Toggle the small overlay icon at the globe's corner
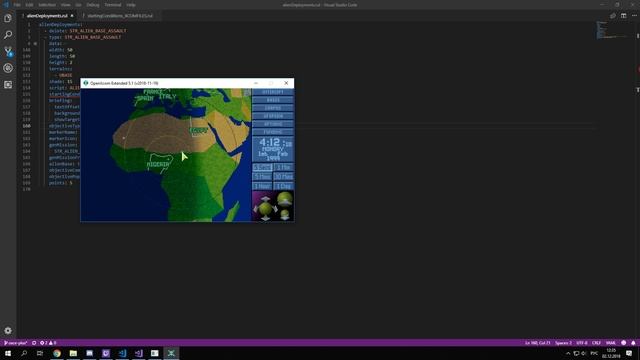 pyautogui.click(x=247, y=93)
